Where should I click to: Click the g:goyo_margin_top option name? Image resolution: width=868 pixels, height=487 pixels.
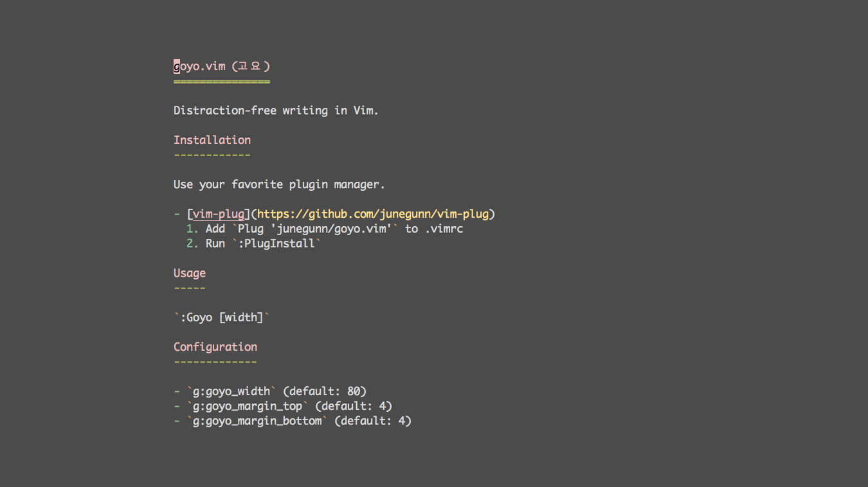point(248,406)
